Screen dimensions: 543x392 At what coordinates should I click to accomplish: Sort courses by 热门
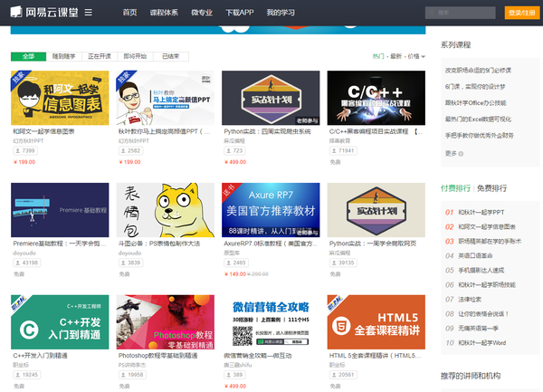378,56
